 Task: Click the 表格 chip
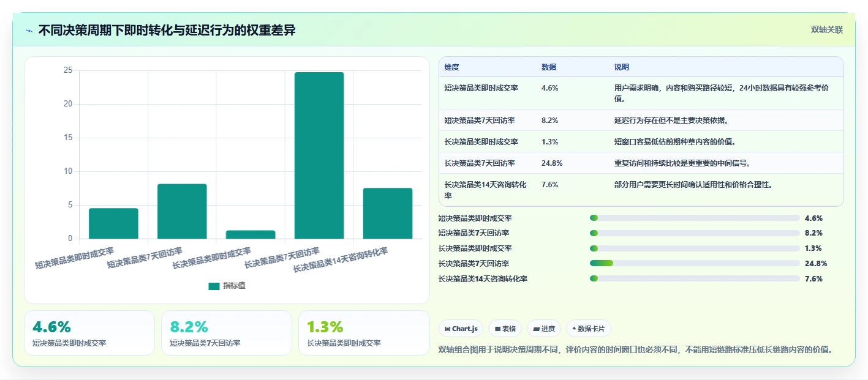(505, 329)
